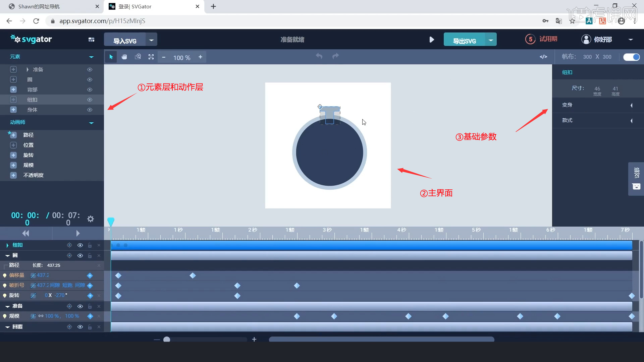Image resolution: width=644 pixels, height=362 pixels.
Task: Select the hand pan tool
Action: point(124,57)
